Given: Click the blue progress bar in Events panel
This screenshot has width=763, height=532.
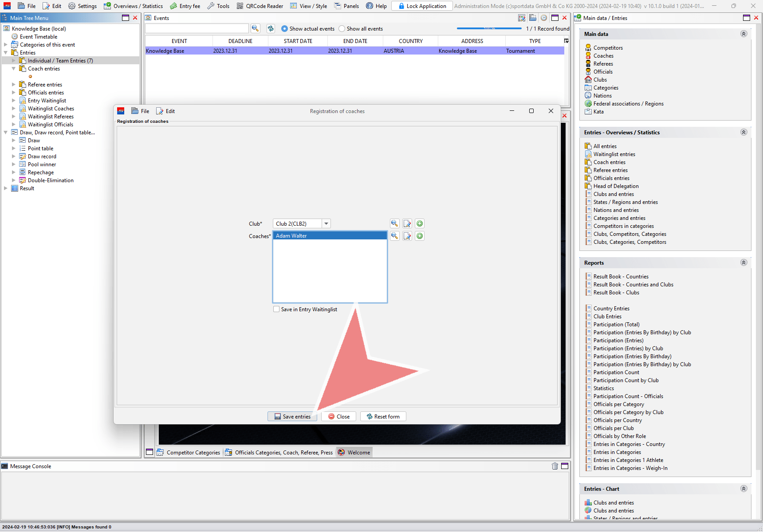Looking at the screenshot, I should pyautogui.click(x=489, y=28).
